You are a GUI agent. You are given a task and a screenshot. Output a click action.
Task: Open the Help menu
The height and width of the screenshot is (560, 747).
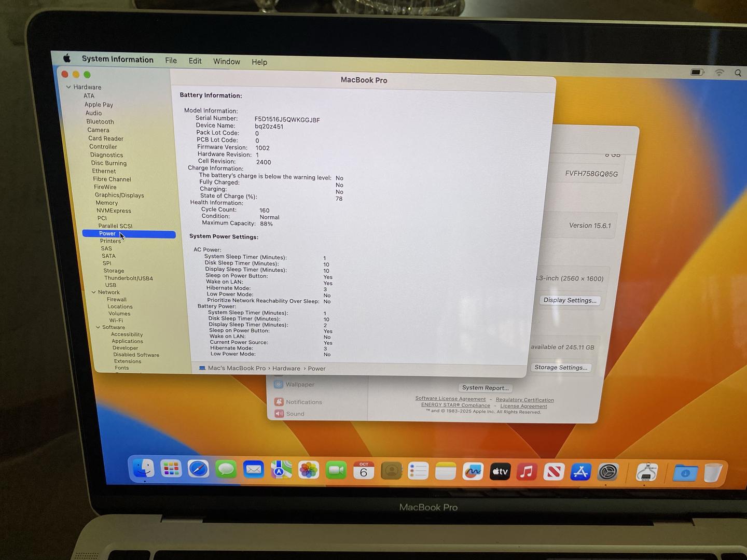[x=259, y=62]
